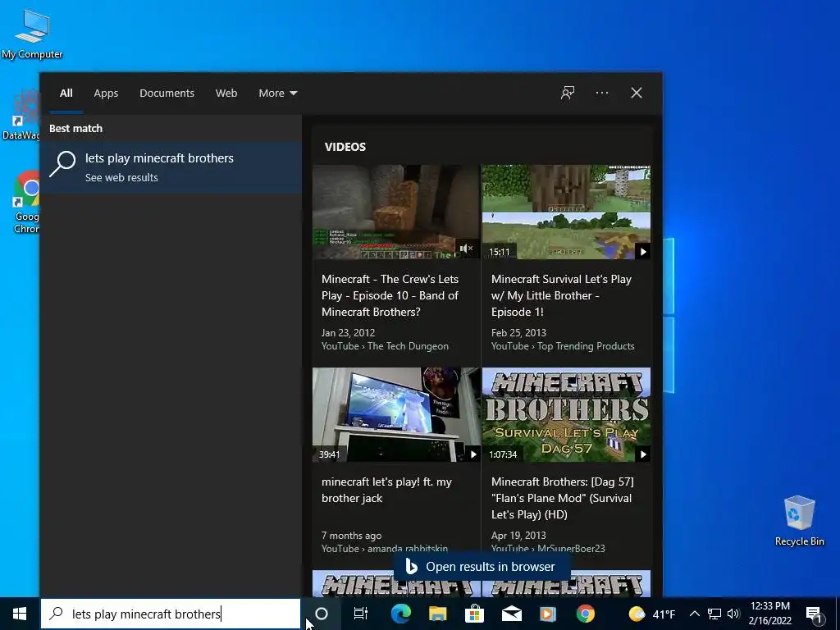Click the Cortana circle icon
Screen dimensions: 840x630
[321, 614]
